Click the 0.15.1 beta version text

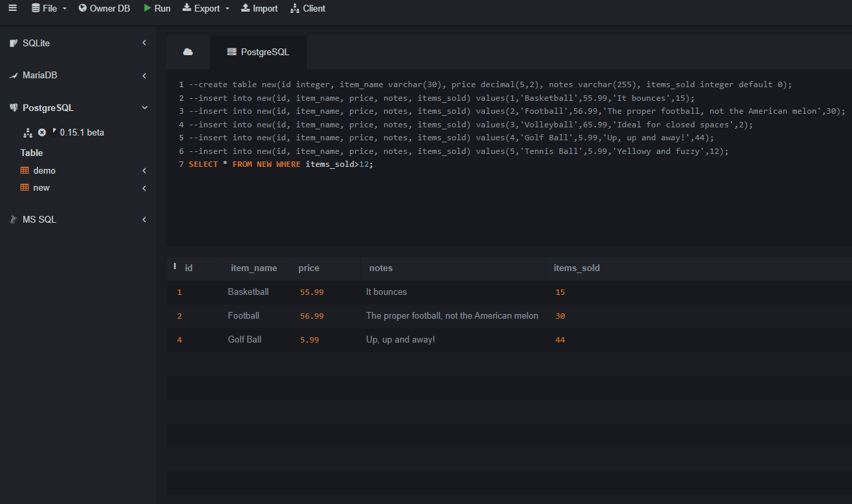pyautogui.click(x=82, y=132)
